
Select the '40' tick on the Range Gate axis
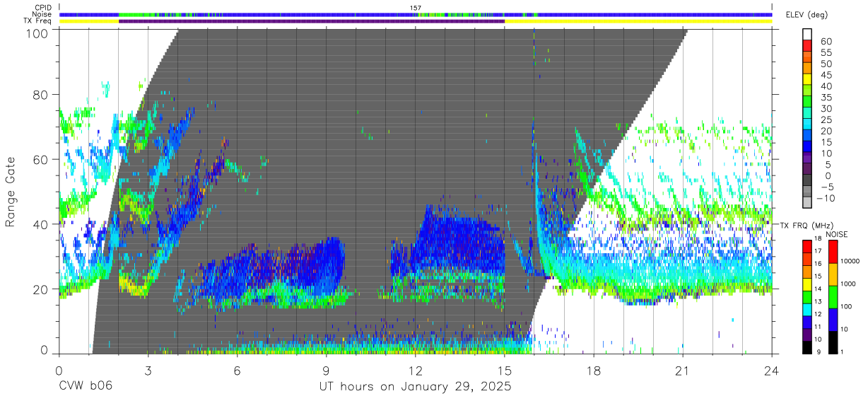pos(42,224)
